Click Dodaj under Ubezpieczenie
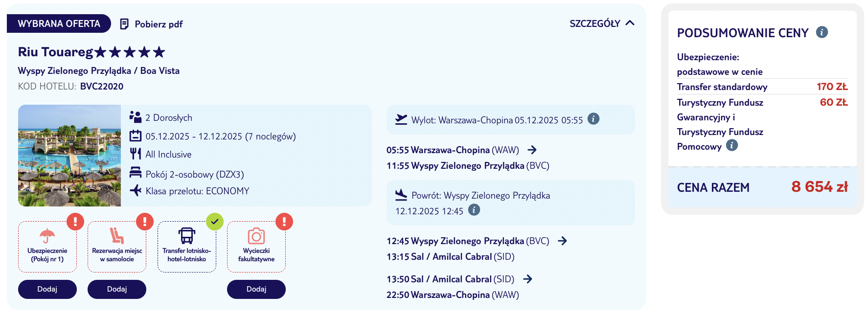 pos(47,289)
